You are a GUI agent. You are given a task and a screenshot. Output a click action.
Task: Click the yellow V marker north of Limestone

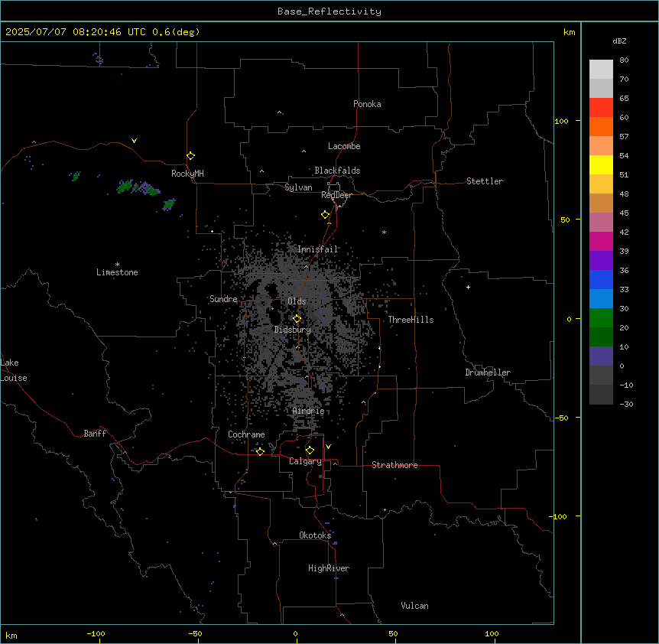click(x=134, y=141)
